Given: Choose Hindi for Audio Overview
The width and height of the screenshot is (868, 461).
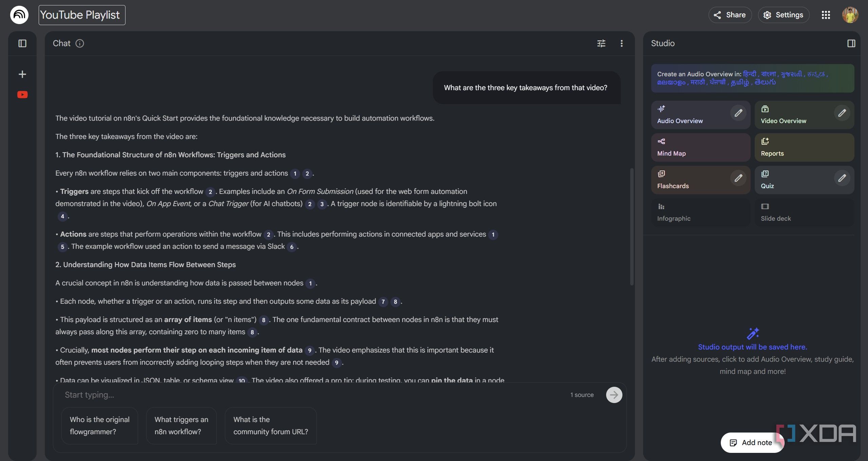Looking at the screenshot, I should 749,74.
